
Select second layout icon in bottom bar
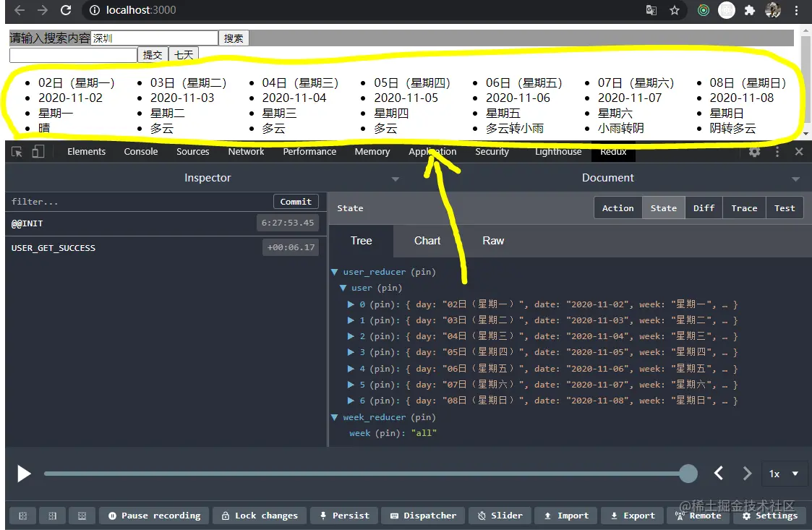click(x=52, y=516)
